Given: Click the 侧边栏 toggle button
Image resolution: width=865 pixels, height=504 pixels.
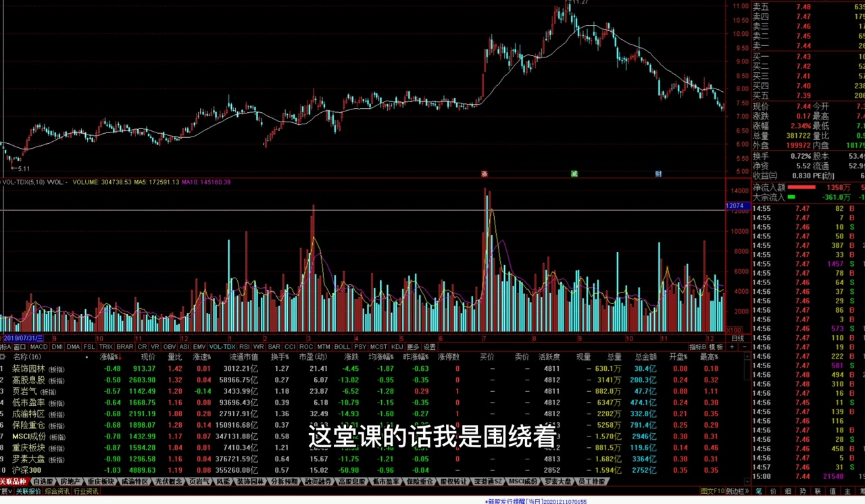Looking at the screenshot, I should [x=737, y=491].
